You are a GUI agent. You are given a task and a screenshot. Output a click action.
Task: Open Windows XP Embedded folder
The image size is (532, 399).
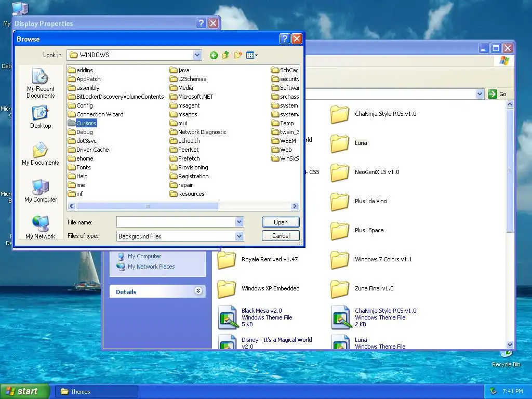[x=258, y=289]
